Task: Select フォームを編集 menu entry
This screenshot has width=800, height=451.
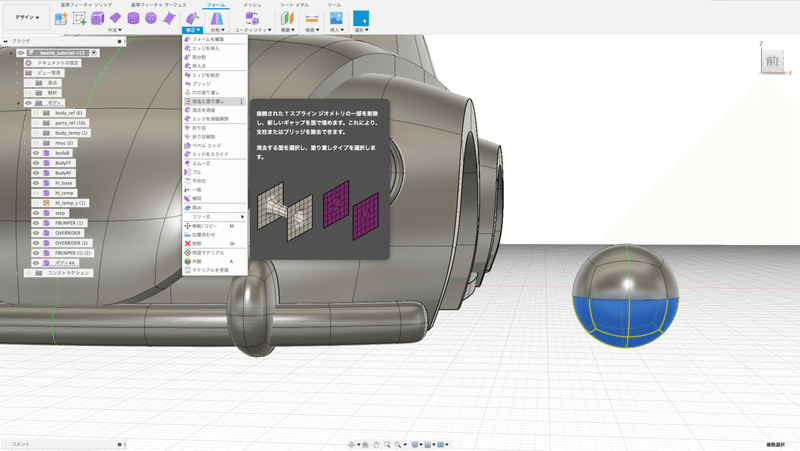Action: [x=207, y=39]
